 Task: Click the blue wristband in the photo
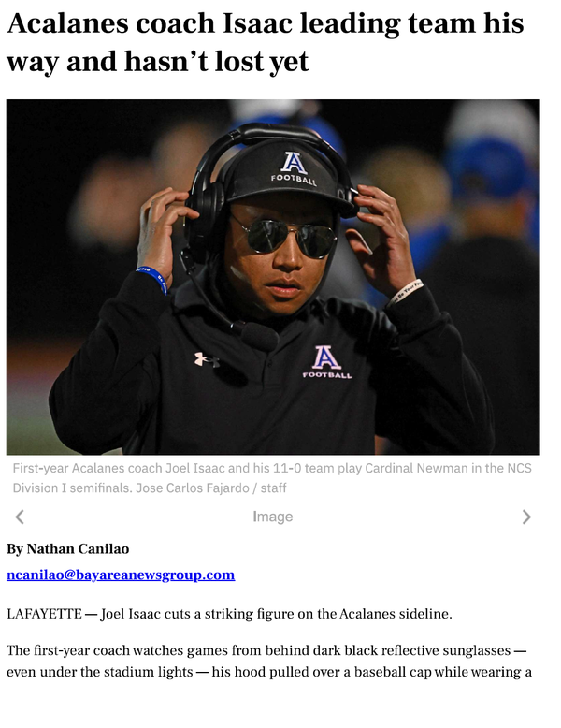click(x=152, y=279)
